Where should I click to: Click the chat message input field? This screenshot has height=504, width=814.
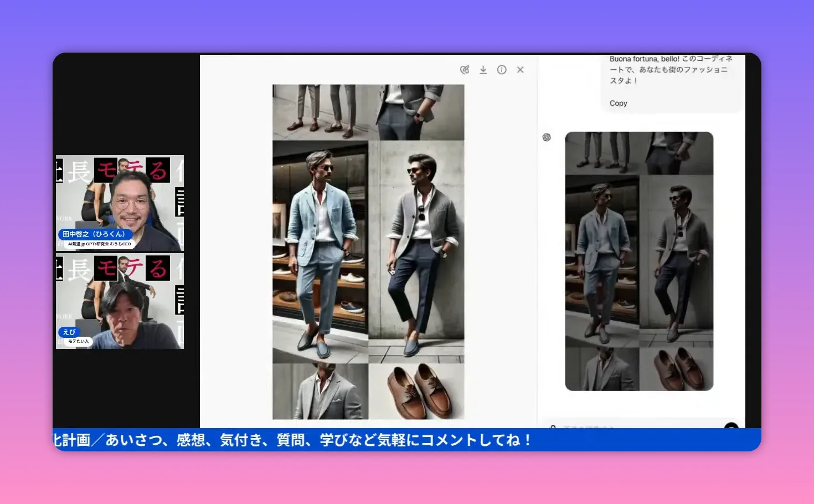637,427
